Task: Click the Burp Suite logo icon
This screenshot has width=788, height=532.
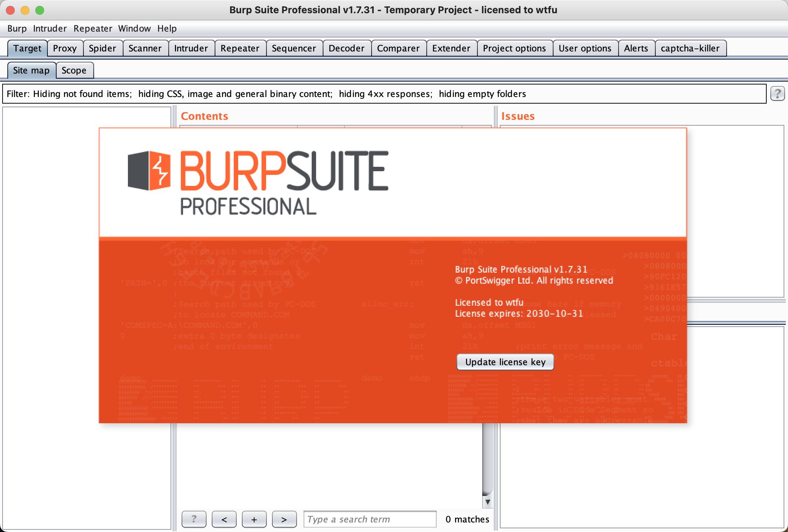Action: point(149,171)
